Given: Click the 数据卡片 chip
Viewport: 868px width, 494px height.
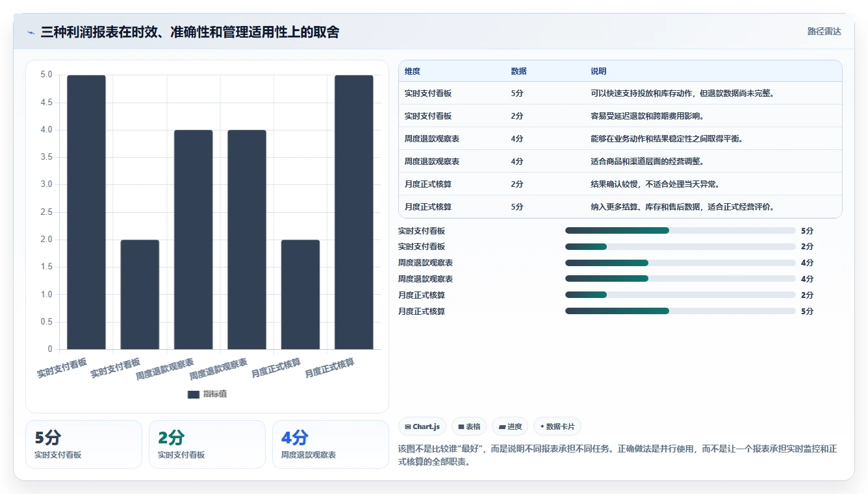Looking at the screenshot, I should [x=557, y=426].
